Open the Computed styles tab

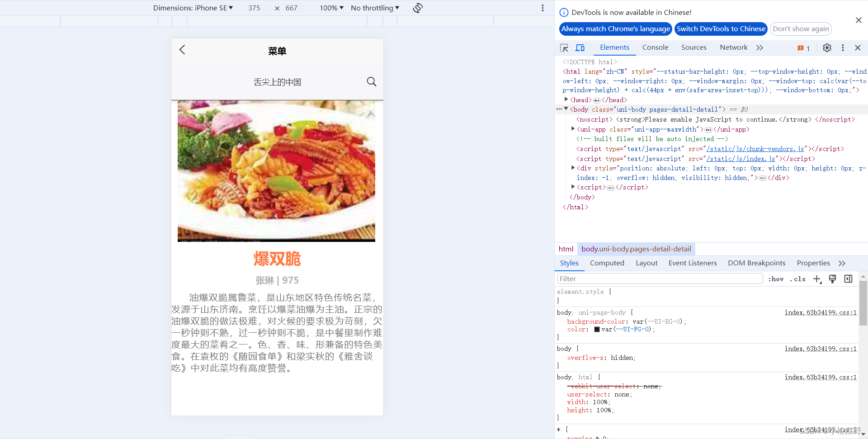607,263
